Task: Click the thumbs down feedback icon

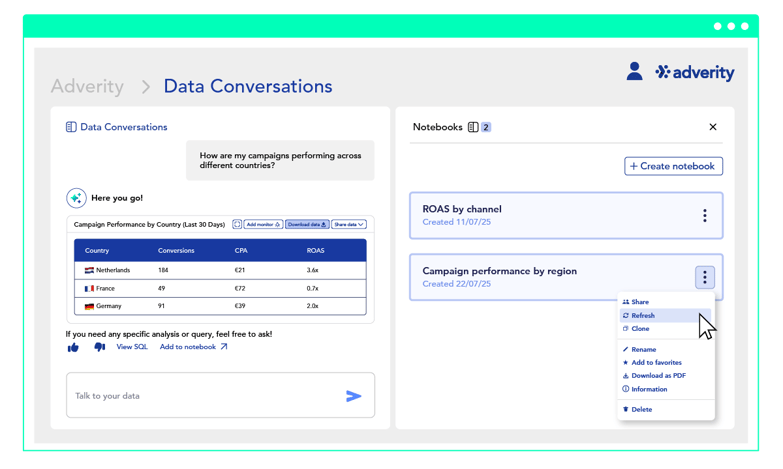Action: point(99,347)
